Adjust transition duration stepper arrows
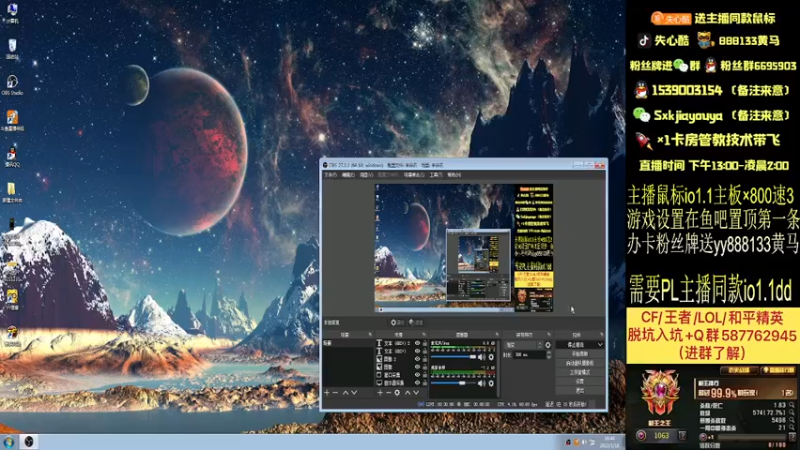 coord(549,355)
